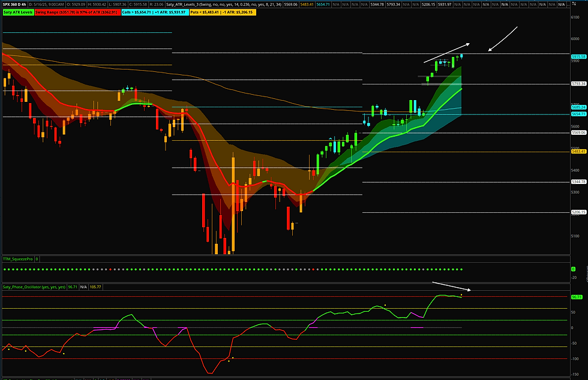The image size is (588, 380).
Task: Click the red Swing Range 97% of ATR label
Action: (x=77, y=12)
